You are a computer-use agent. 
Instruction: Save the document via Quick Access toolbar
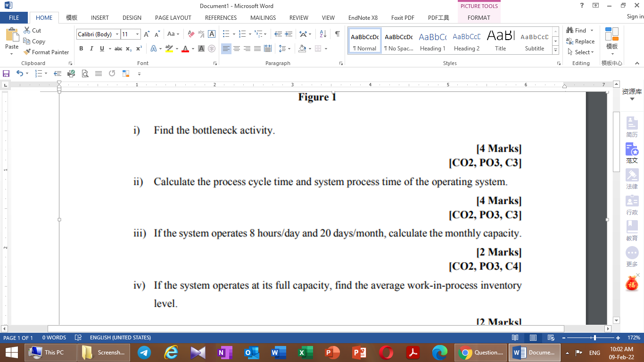tap(6, 74)
